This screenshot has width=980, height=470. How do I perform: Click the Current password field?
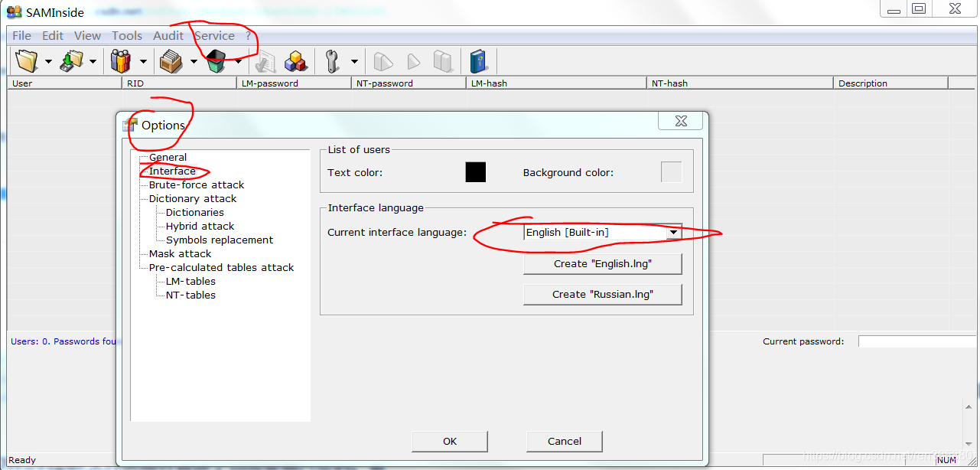[x=919, y=341]
